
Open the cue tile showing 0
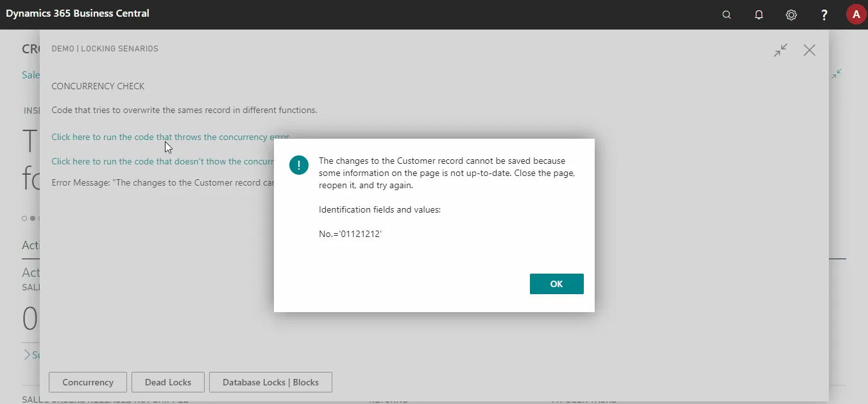tap(30, 318)
